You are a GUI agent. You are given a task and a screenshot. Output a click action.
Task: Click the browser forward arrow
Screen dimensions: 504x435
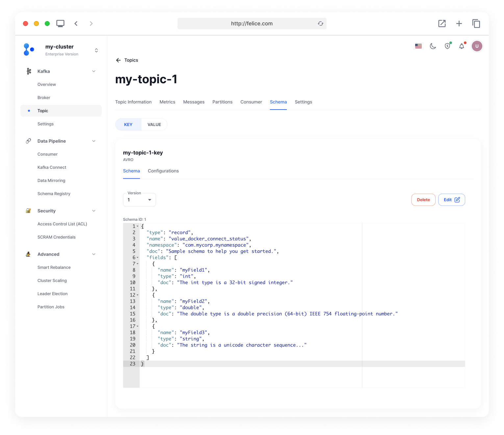click(x=91, y=24)
